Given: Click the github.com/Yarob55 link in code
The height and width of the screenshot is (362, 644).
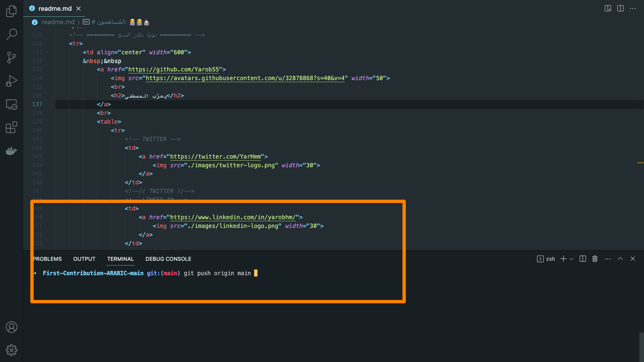Looking at the screenshot, I should pos(173,69).
